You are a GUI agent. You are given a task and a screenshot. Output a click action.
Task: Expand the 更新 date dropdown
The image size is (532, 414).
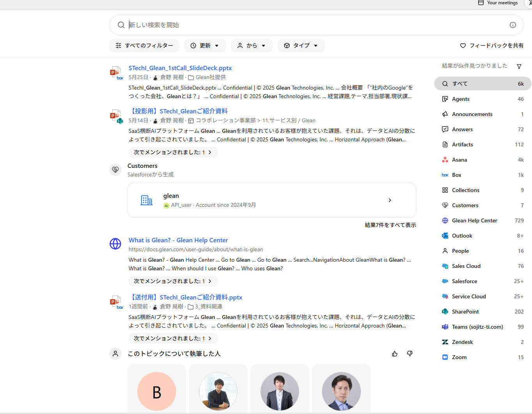click(205, 46)
